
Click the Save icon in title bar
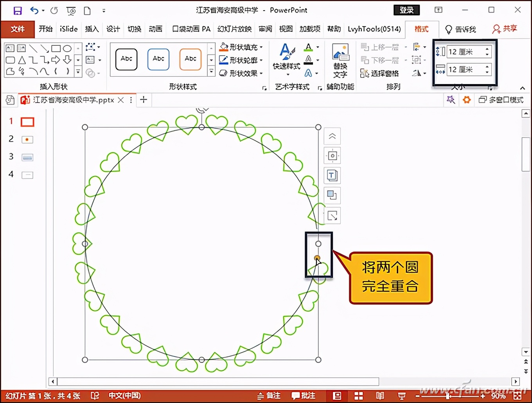[18, 11]
